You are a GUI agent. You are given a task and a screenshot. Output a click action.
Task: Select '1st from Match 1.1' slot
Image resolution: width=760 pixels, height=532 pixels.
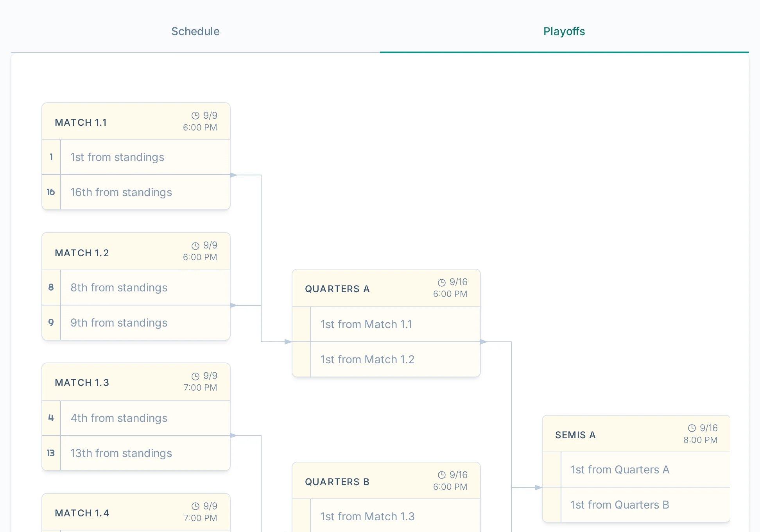pyautogui.click(x=386, y=324)
